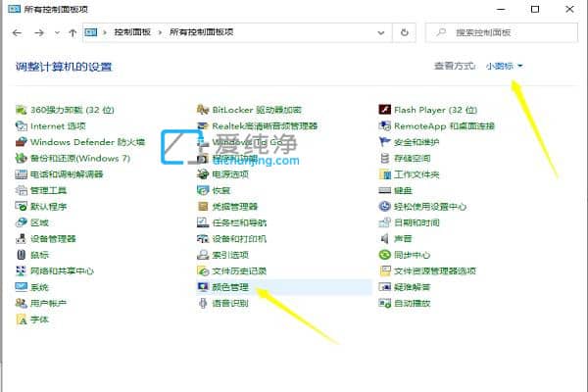Click the Flash Player (32 位) icon
Viewport: 588px width, 392px height.
click(x=385, y=110)
